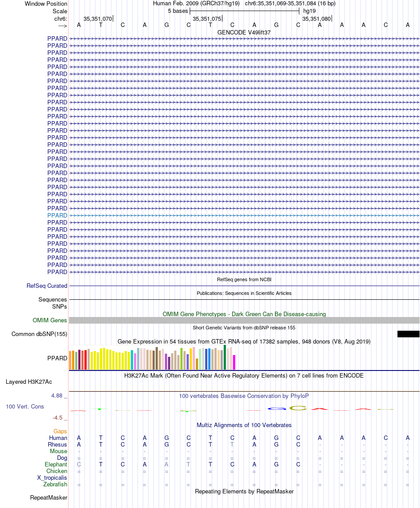
Task: Click the chr6:35,351,069-35,351,084 (16 bp) position text
Action: pos(290,4)
